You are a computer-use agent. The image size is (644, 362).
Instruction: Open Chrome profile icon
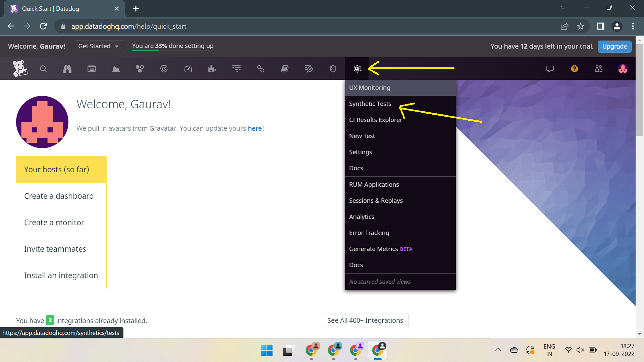(617, 26)
